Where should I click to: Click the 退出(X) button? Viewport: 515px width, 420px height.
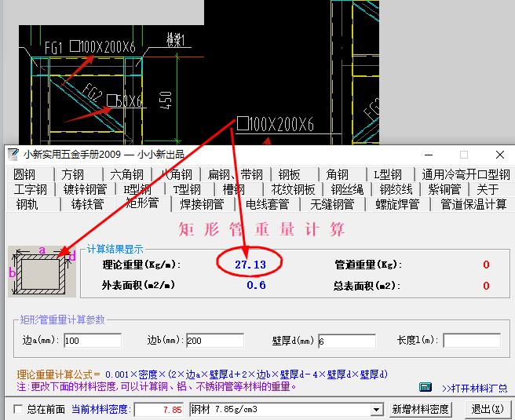pos(488,410)
